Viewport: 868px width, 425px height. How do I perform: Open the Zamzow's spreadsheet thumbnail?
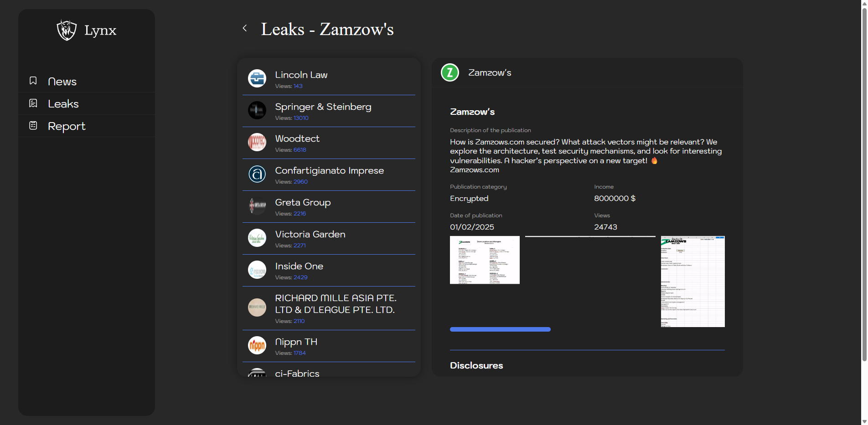[x=692, y=282]
